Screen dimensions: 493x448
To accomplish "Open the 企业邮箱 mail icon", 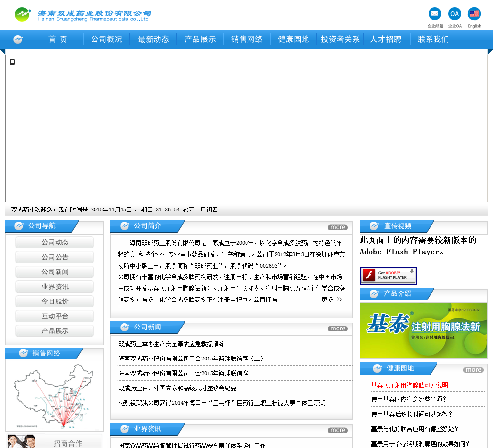I will [x=435, y=14].
